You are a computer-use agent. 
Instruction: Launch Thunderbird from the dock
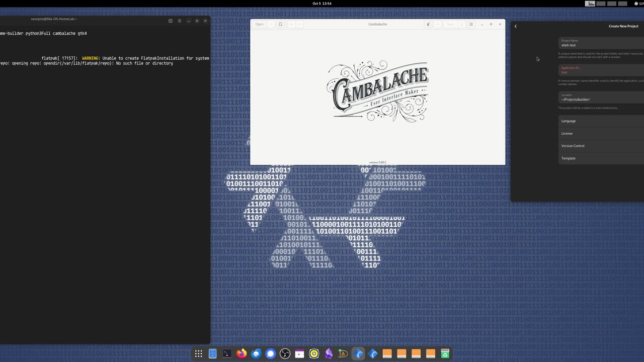pos(256,354)
